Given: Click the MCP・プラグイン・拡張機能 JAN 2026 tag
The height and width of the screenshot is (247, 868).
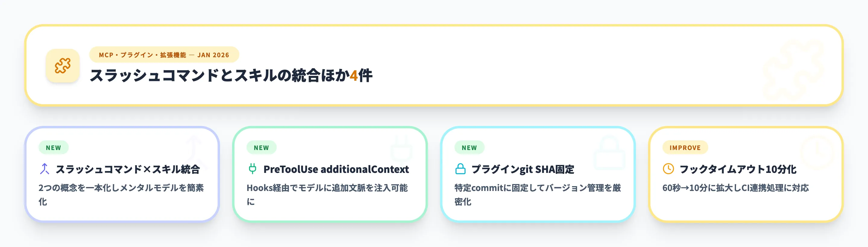Looking at the screenshot, I should coord(164,55).
